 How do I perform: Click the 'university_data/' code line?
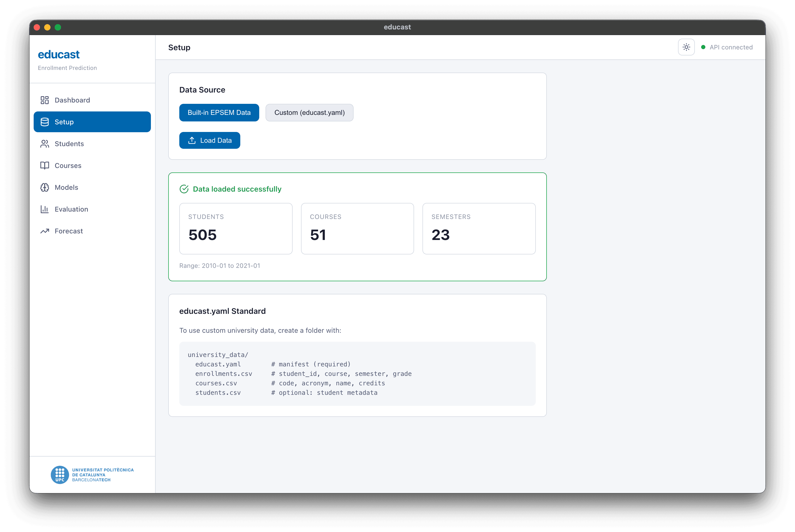pos(218,355)
